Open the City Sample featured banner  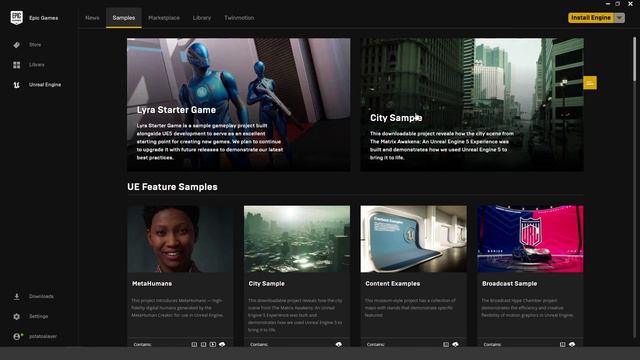click(472, 104)
